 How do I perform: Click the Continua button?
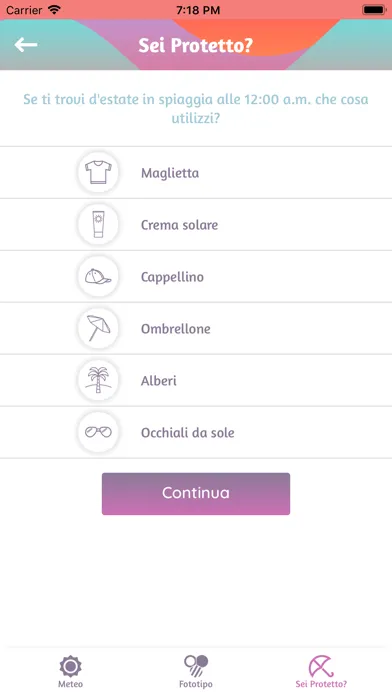(x=196, y=494)
